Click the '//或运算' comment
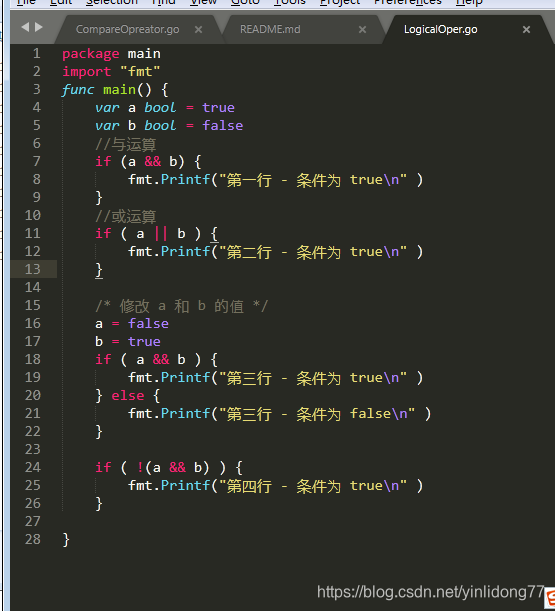Viewport: 555px width, 611px height. pos(125,217)
